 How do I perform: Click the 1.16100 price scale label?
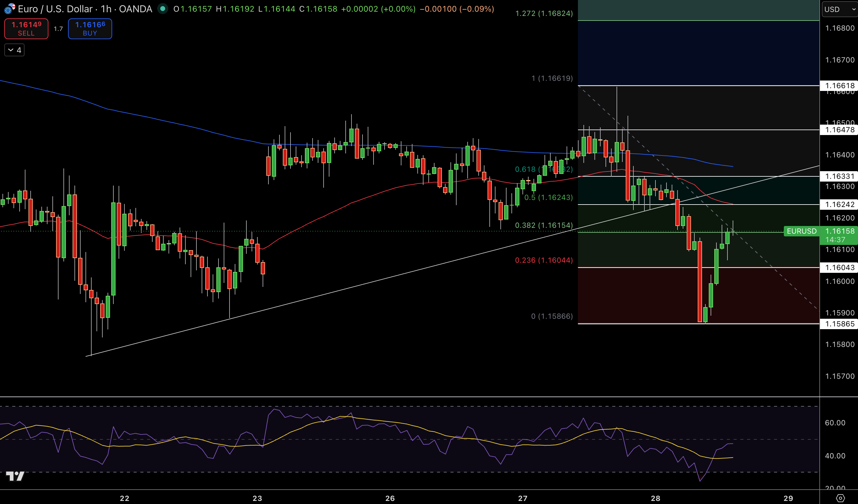pos(840,250)
